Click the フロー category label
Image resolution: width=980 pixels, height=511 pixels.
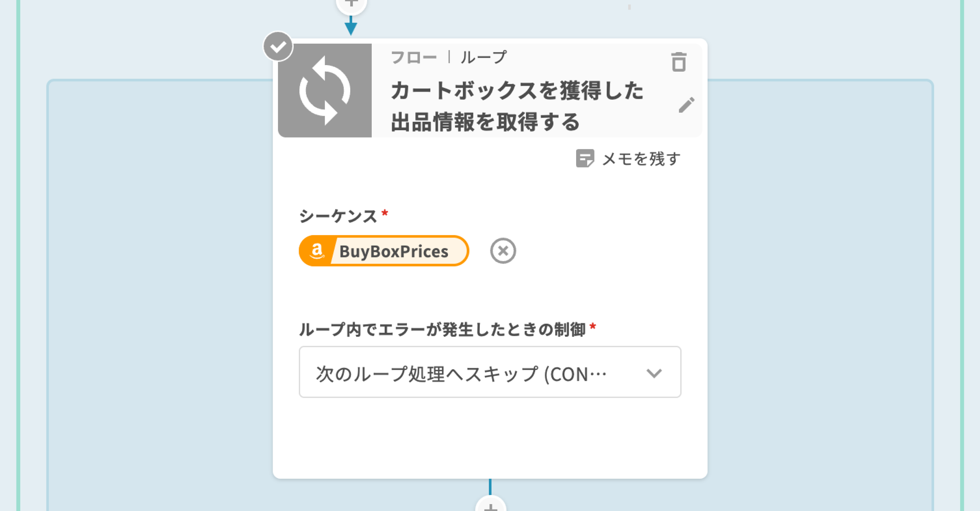[413, 58]
